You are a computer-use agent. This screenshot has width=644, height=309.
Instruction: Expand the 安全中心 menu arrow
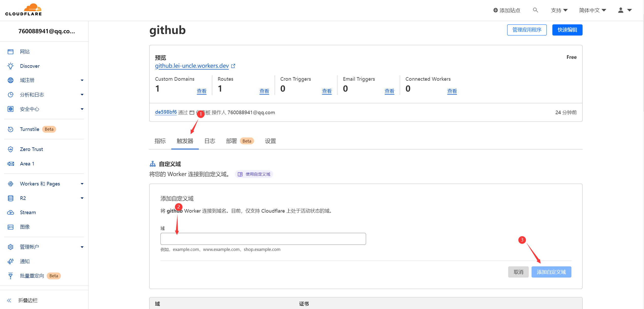click(x=82, y=109)
